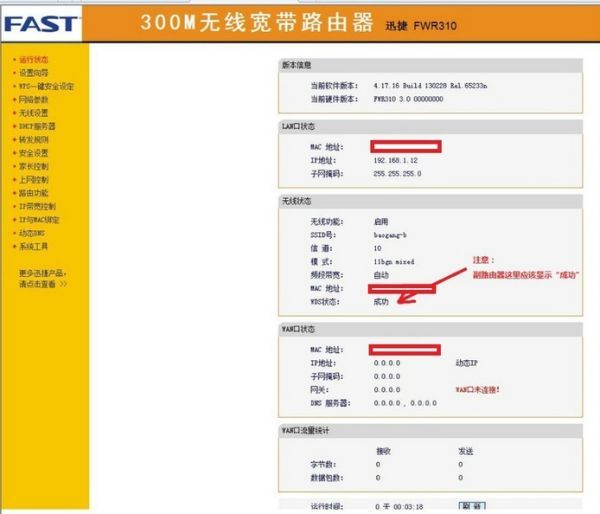Viewport: 600px width, 514px height.
Task: Click hardware version FWR310 3.0 value
Action: (408, 99)
